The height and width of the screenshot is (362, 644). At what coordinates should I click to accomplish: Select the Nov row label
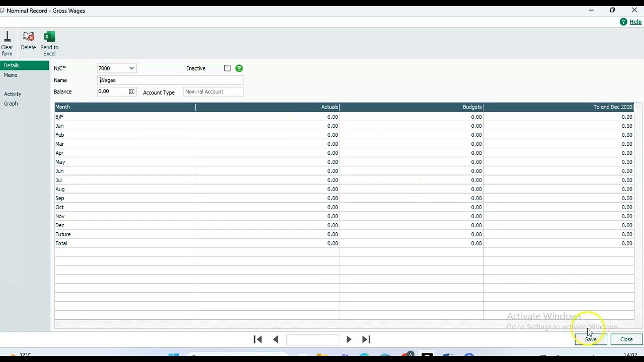tap(60, 216)
